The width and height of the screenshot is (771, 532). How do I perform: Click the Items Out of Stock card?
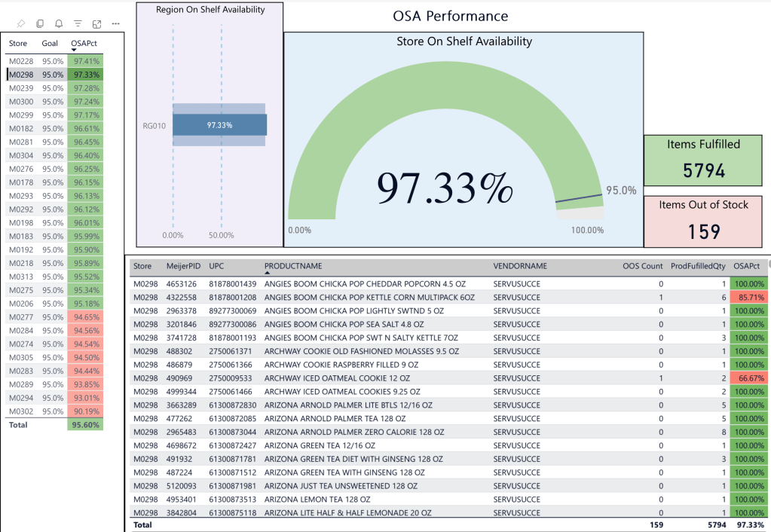coord(704,222)
